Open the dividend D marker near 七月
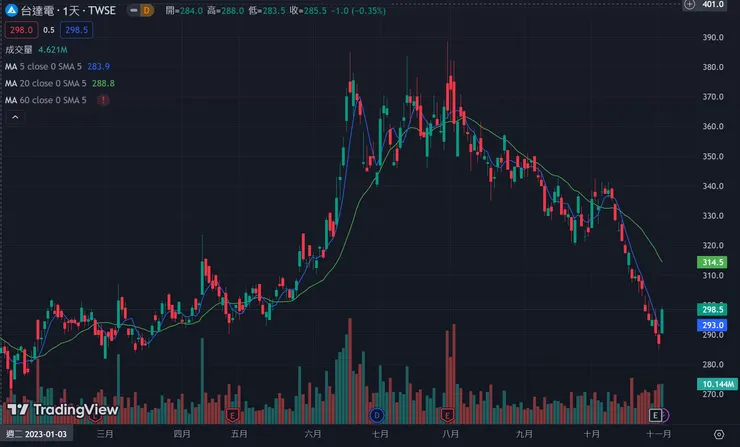 (377, 415)
